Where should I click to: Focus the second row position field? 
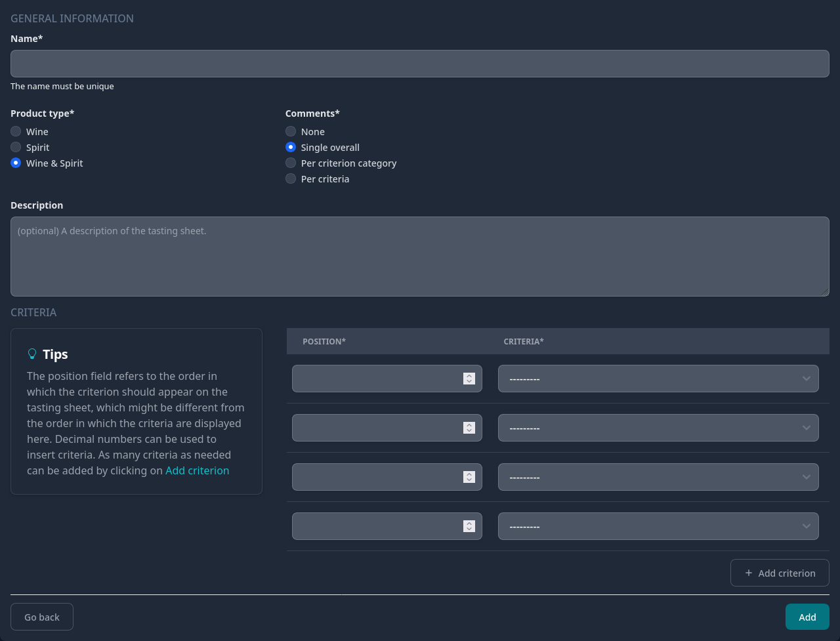[387, 428]
